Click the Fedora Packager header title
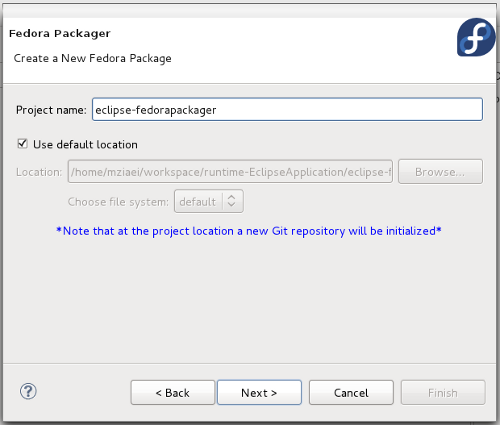The width and height of the screenshot is (500, 425). 60,33
